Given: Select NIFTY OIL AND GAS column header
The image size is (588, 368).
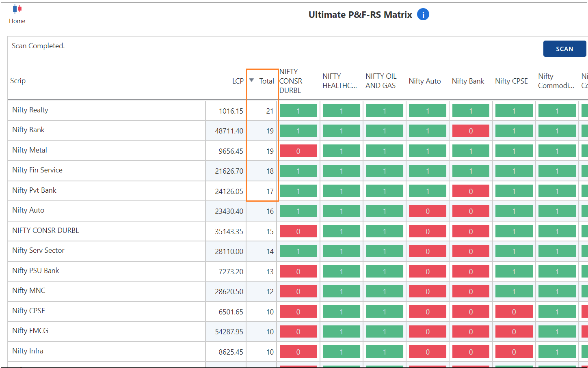Looking at the screenshot, I should point(381,81).
